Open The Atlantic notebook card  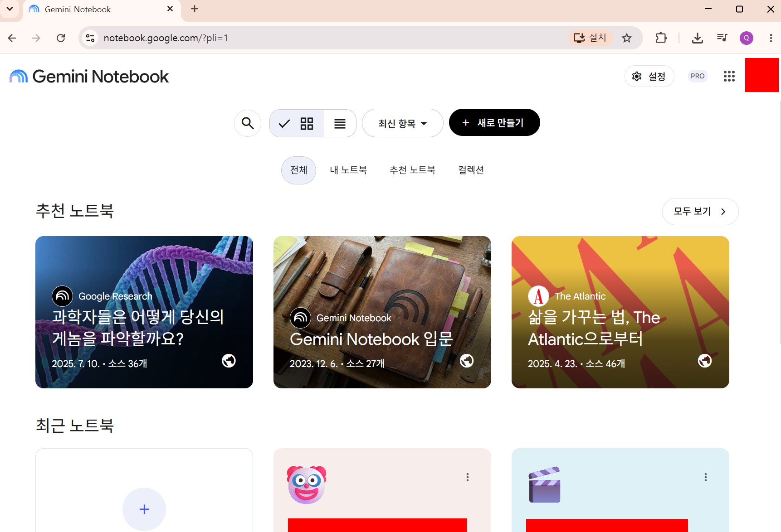tap(620, 312)
